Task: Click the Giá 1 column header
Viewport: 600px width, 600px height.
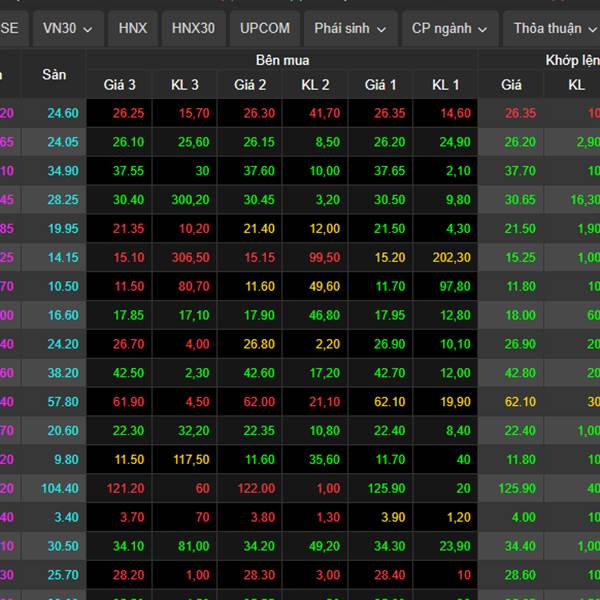Action: (x=381, y=85)
